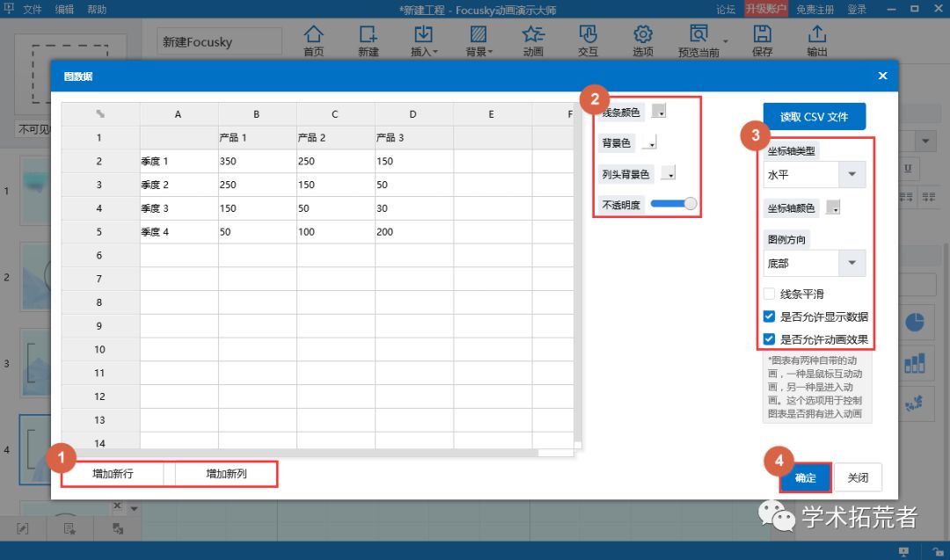Click the 首页 home icon
950x560 pixels.
[x=313, y=34]
